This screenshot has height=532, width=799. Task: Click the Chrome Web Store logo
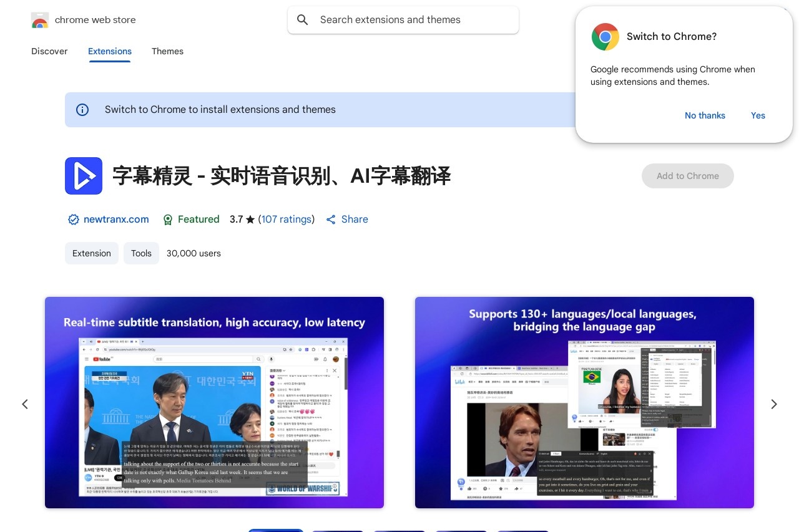40,20
